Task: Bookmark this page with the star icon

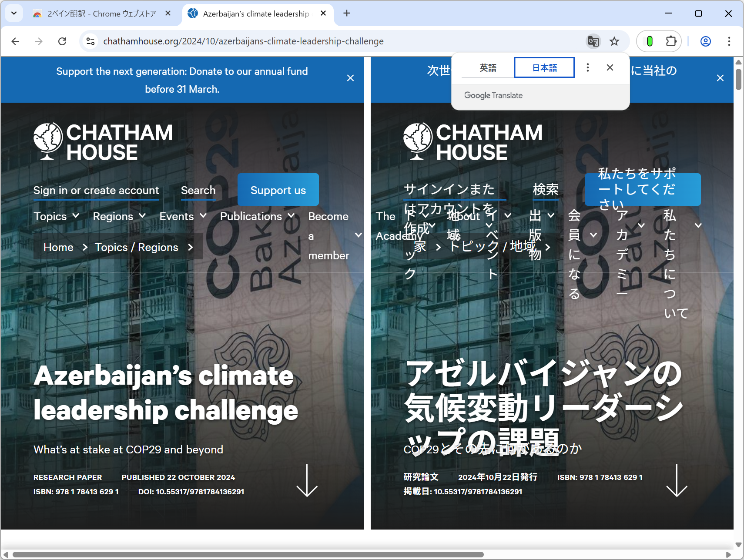Action: coord(614,41)
